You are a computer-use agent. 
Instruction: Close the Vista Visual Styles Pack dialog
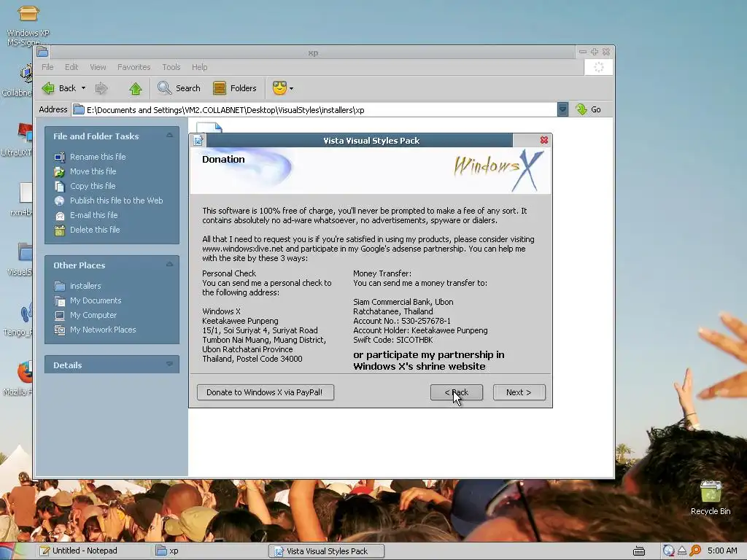click(x=544, y=140)
